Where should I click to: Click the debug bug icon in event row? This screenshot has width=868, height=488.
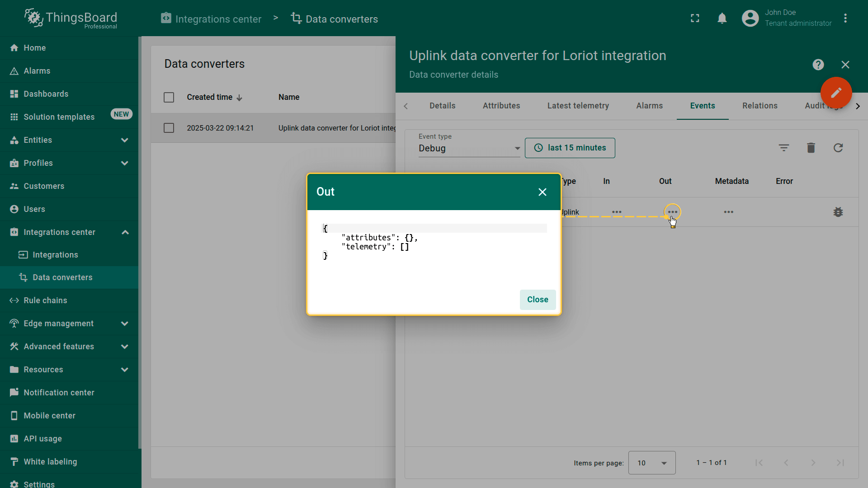(838, 212)
